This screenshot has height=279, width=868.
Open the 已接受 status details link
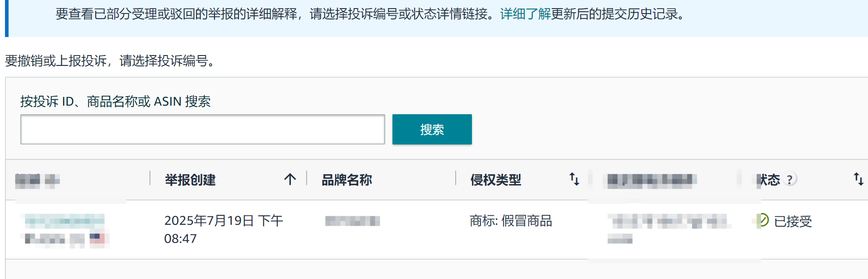pyautogui.click(x=793, y=221)
